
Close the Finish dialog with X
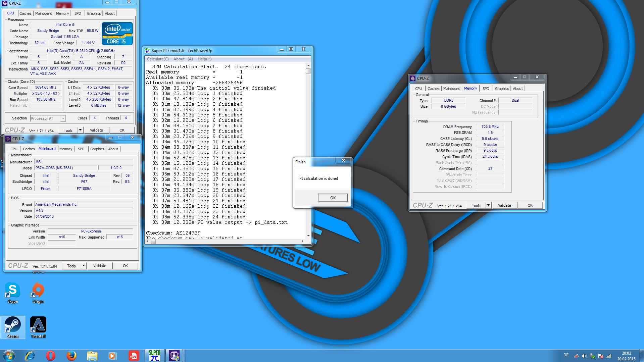click(x=343, y=161)
